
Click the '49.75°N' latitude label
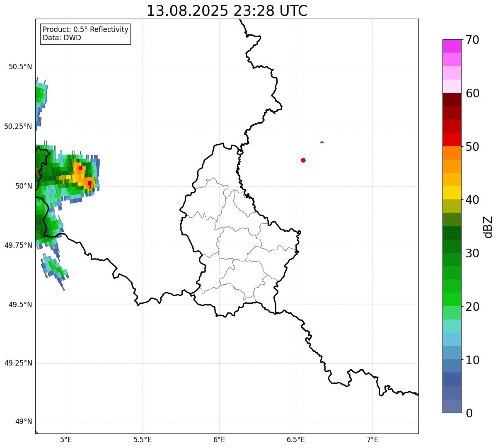[18, 245]
